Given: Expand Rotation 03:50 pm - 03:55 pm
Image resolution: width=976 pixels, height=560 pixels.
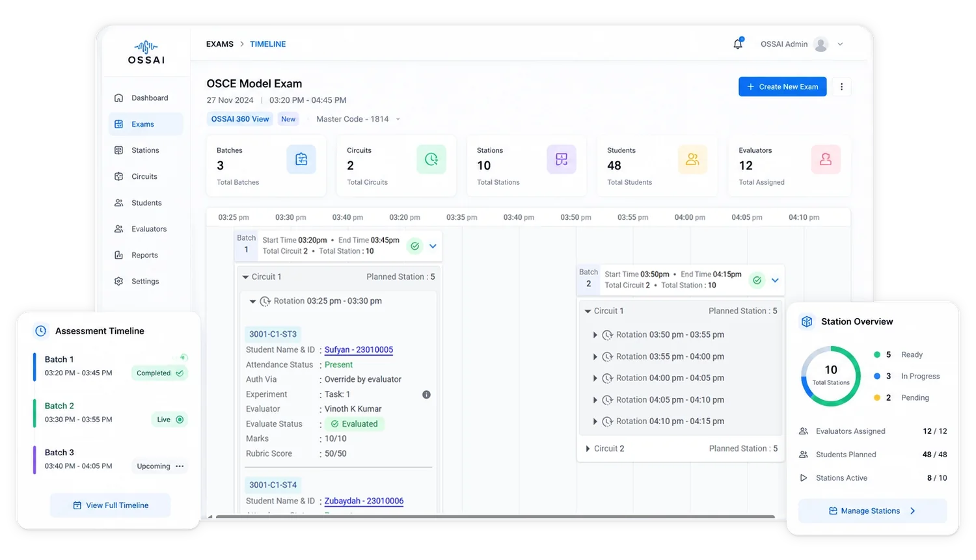Looking at the screenshot, I should point(595,335).
